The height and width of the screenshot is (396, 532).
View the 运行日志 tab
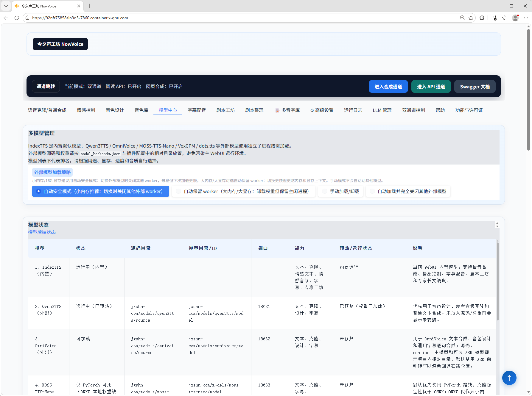(353, 110)
